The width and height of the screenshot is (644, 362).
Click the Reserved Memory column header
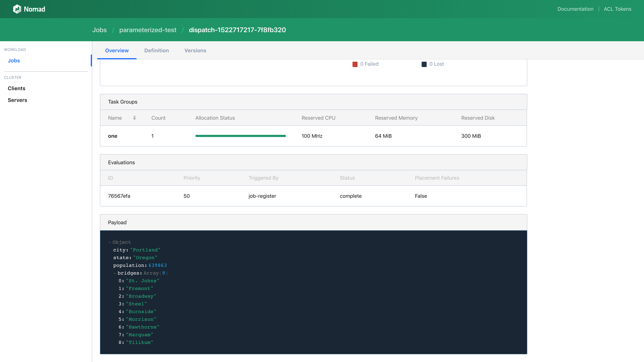point(396,118)
